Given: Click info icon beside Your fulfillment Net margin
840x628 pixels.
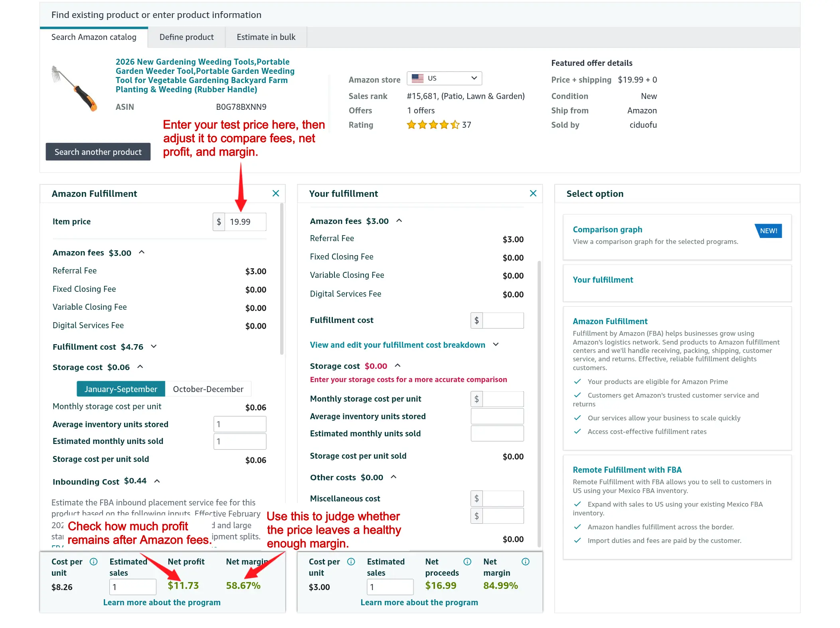Looking at the screenshot, I should [526, 561].
